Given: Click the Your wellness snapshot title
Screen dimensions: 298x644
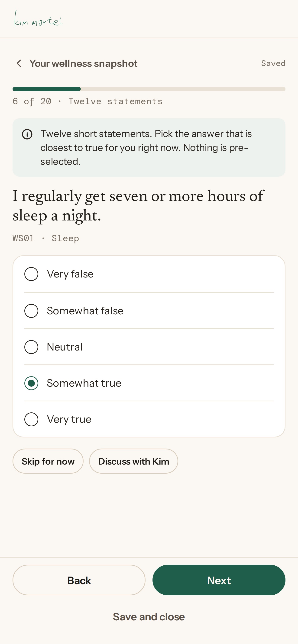Looking at the screenshot, I should tap(83, 64).
